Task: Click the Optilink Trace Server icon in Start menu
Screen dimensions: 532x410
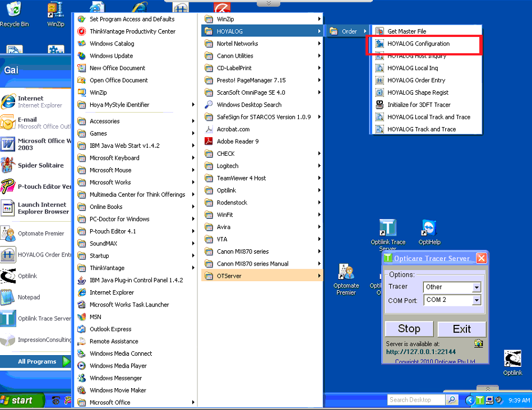Action: click(x=8, y=319)
